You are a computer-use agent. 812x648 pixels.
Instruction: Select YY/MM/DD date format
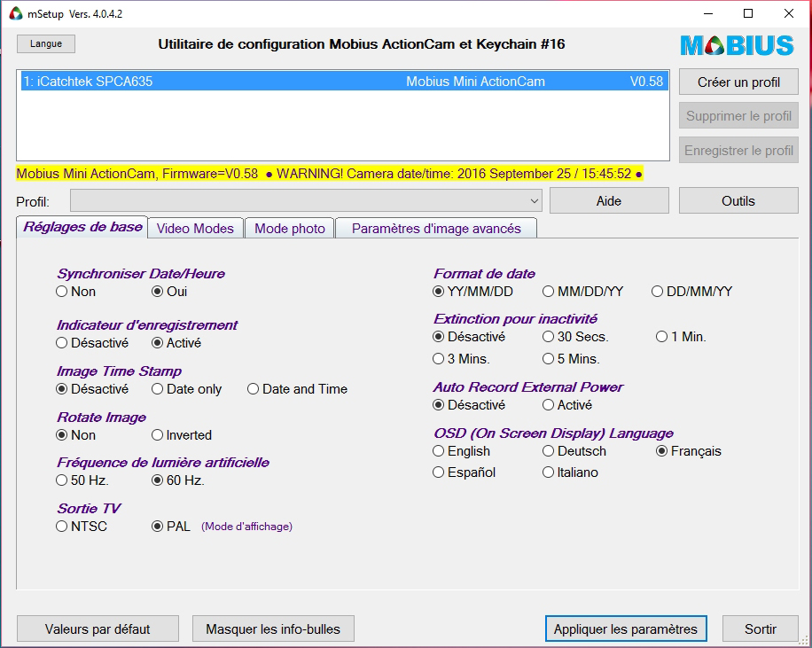pos(472,292)
